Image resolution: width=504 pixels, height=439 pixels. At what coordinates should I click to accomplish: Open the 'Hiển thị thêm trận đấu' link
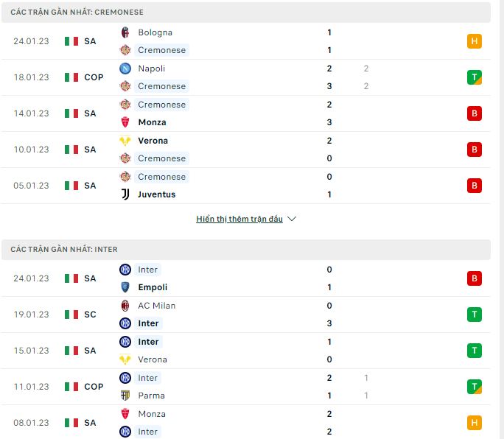click(239, 219)
